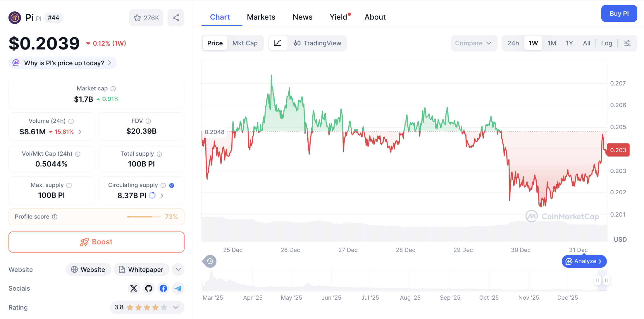644x319 pixels.
Task: Switch to the Markets tab
Action: coord(261,17)
